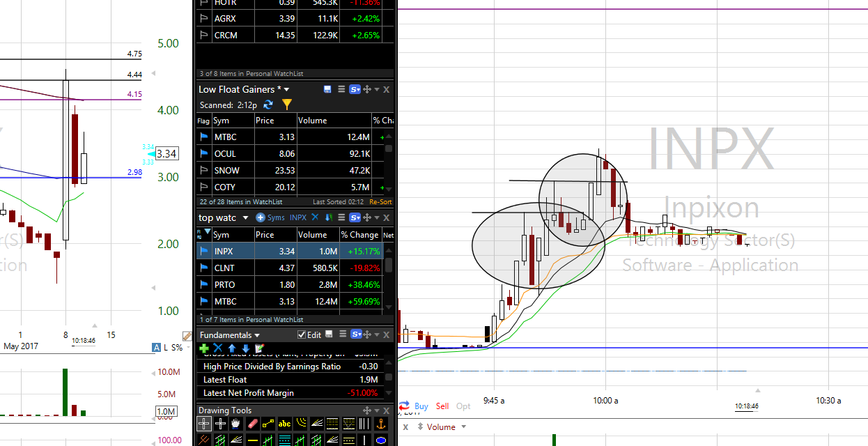Open hamburger menu in Fundamentals panel
Image resolution: width=868 pixels, height=446 pixels.
343,334
